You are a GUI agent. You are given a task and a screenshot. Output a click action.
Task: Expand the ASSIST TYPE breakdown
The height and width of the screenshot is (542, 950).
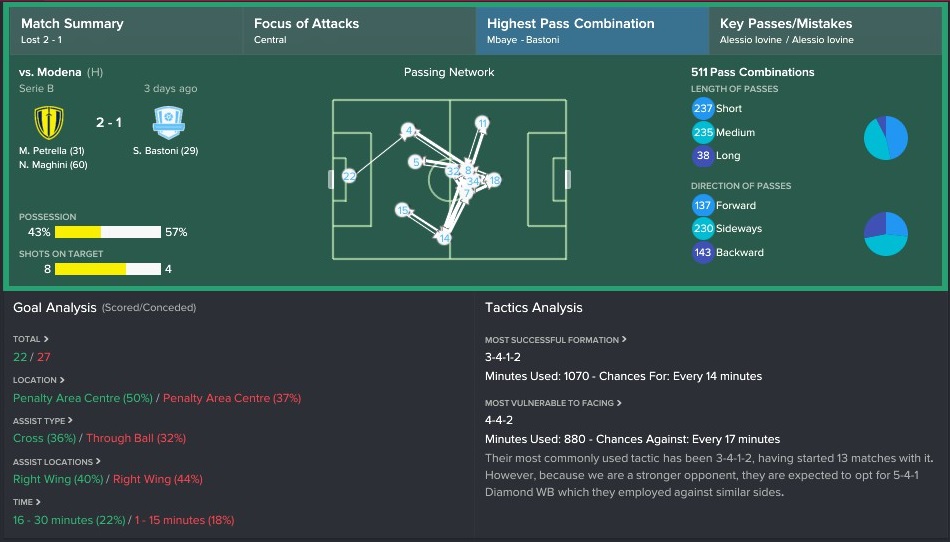(x=70, y=420)
